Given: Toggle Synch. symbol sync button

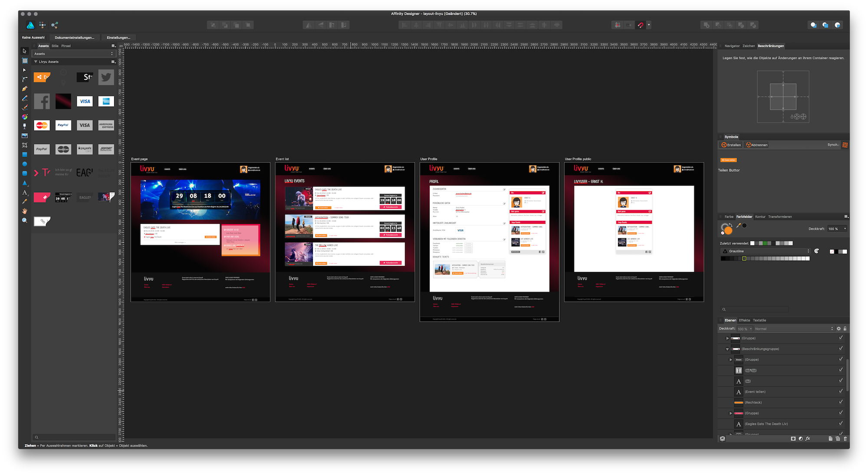Looking at the screenshot, I should tap(845, 145).
